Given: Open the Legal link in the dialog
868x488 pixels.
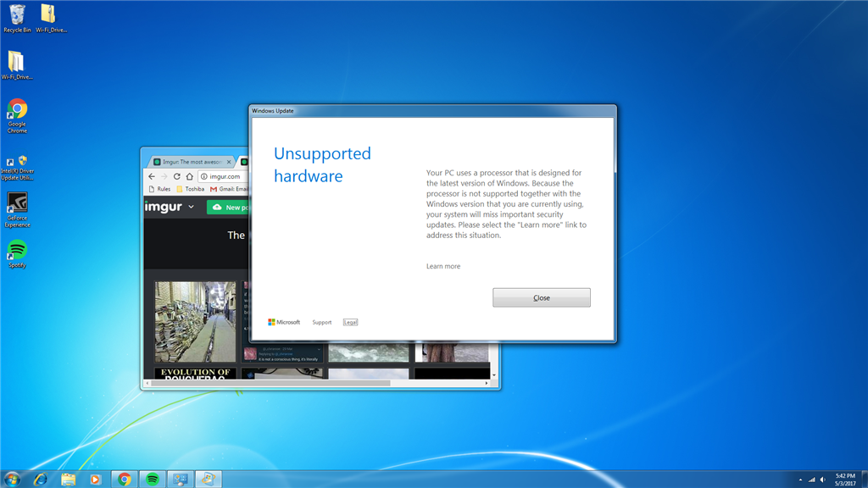Looking at the screenshot, I should pyautogui.click(x=350, y=322).
